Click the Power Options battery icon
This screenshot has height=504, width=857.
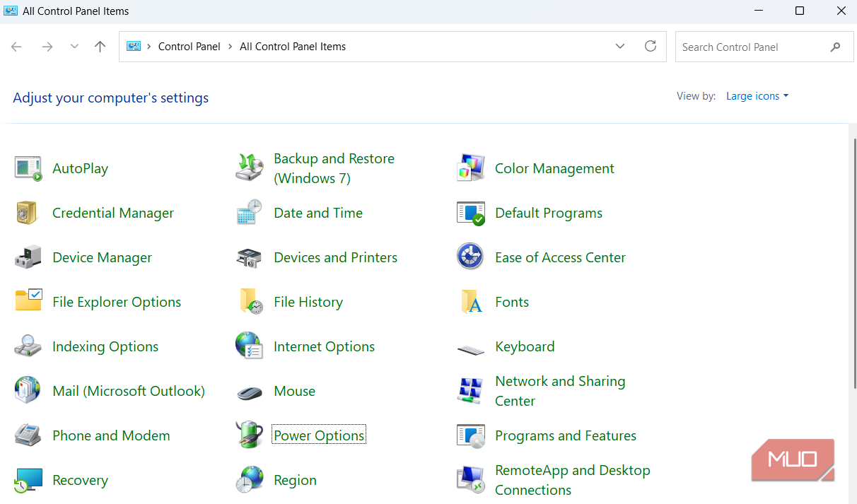pos(250,435)
